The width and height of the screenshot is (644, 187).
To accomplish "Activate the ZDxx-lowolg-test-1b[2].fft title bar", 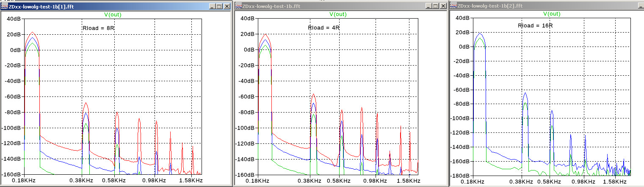I will click(x=546, y=6).
